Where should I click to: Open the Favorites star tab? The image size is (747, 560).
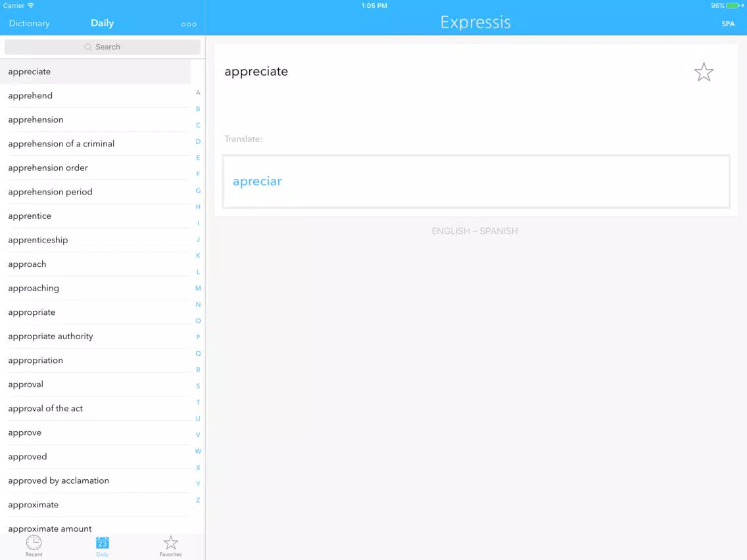coord(170,546)
